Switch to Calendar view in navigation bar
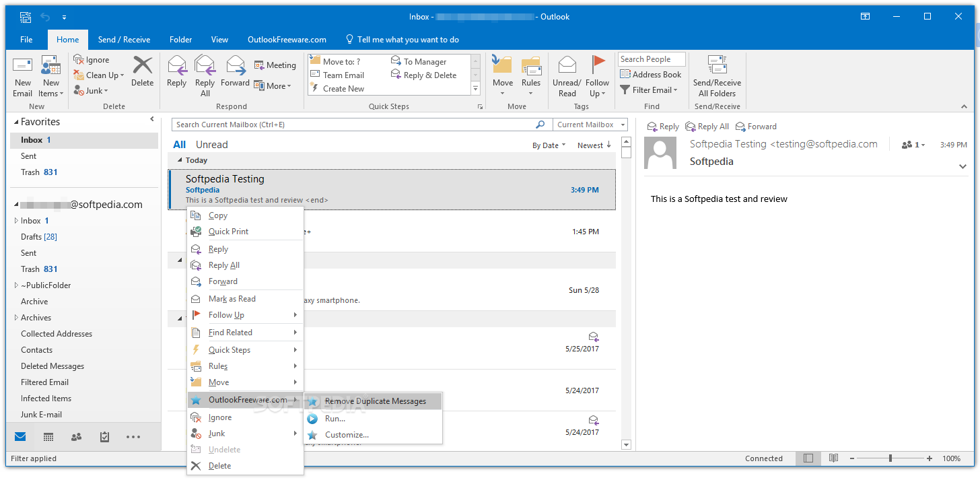Viewport: 980px width, 482px height. 48,437
